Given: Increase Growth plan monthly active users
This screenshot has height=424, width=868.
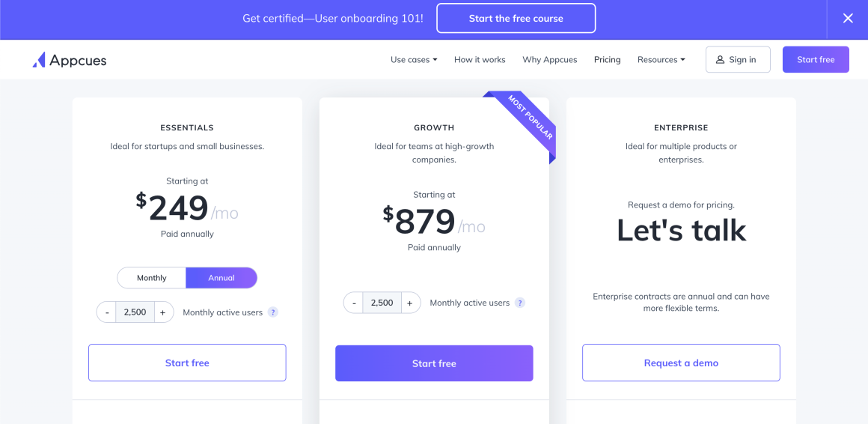Looking at the screenshot, I should [410, 303].
